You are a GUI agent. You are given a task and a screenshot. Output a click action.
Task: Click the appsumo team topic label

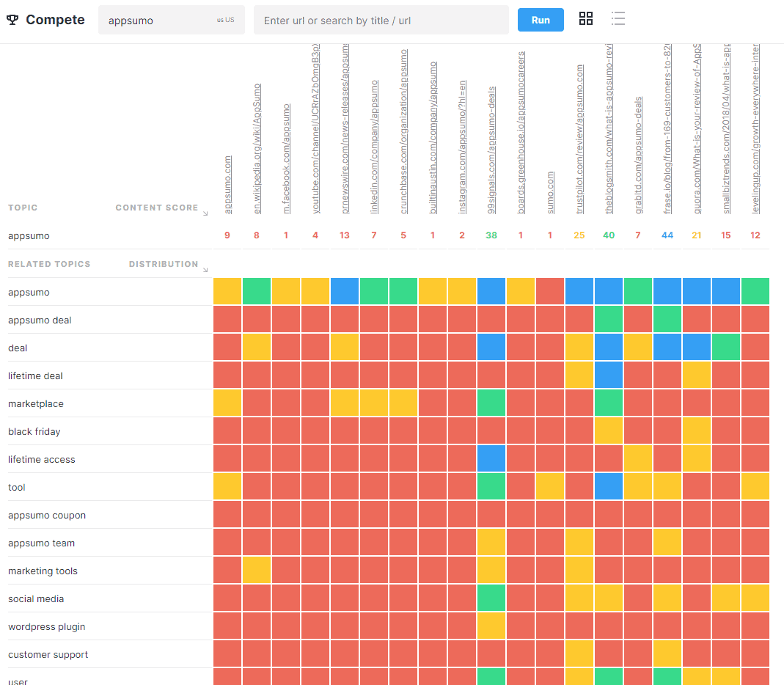pyautogui.click(x=42, y=543)
